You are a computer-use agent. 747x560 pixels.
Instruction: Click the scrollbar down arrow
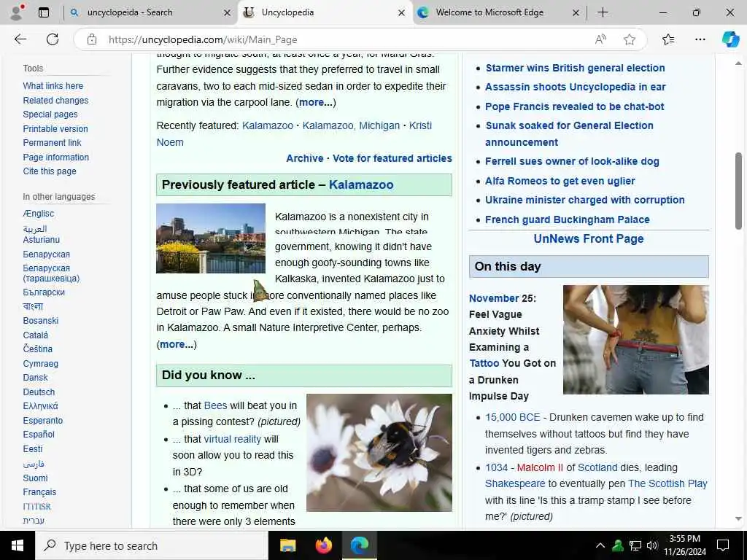click(x=738, y=519)
